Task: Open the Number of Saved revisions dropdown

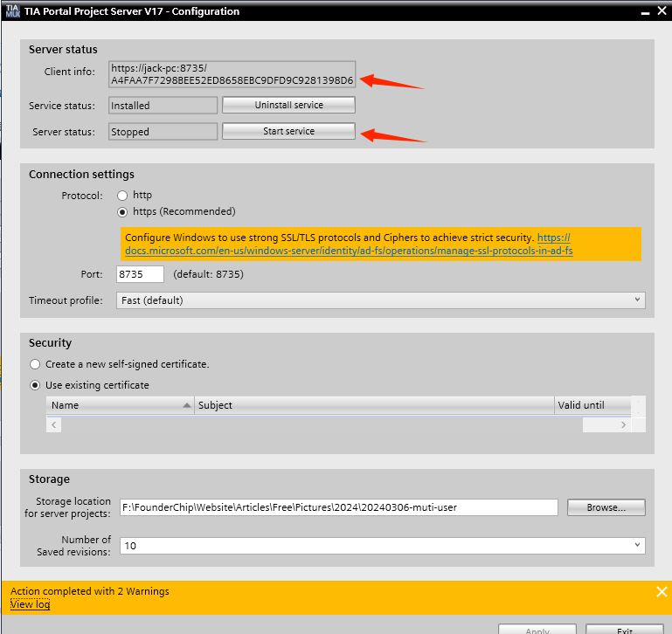Action: 382,546
